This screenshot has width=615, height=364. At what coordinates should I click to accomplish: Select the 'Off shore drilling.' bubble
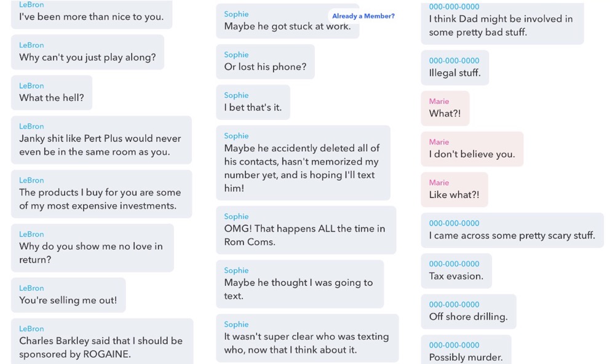point(468,312)
